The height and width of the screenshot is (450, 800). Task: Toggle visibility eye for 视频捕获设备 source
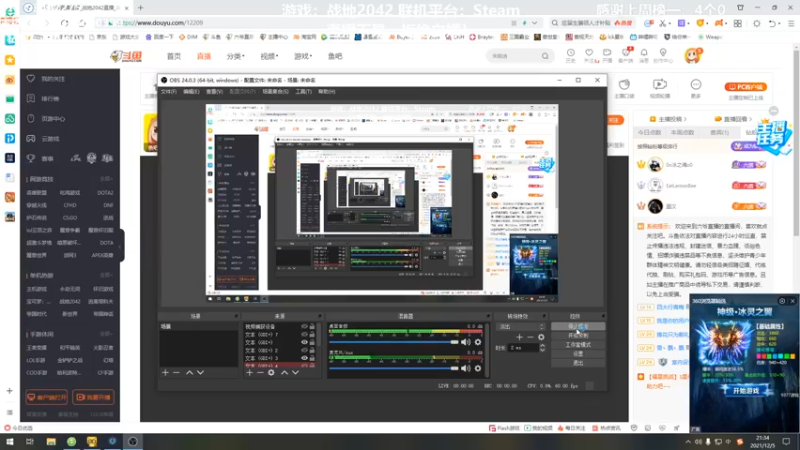(304, 327)
